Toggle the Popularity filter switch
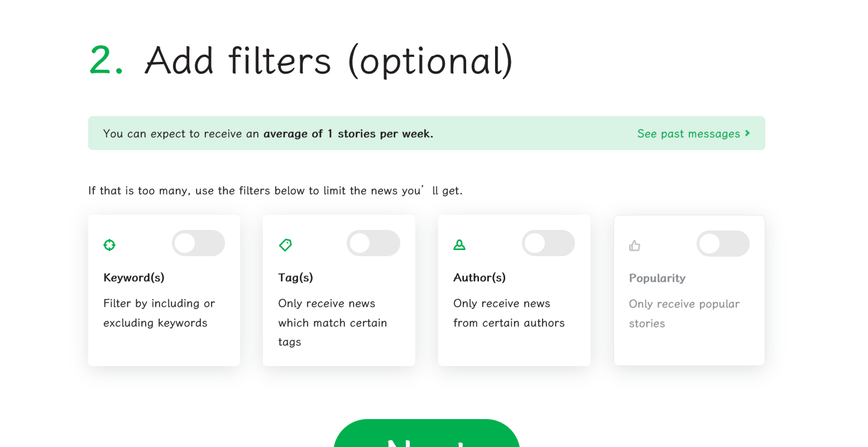 (723, 244)
